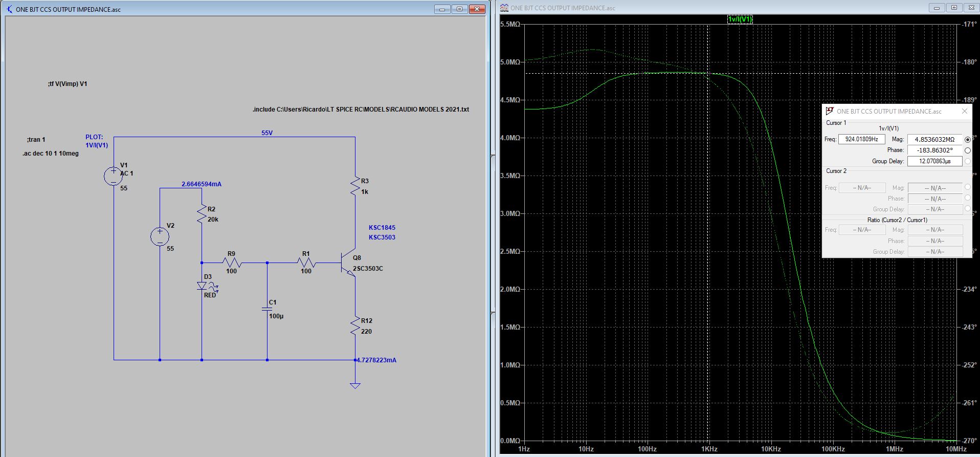Select the Cursor 2 Mag radio button
The width and height of the screenshot is (980, 457).
[x=967, y=187]
